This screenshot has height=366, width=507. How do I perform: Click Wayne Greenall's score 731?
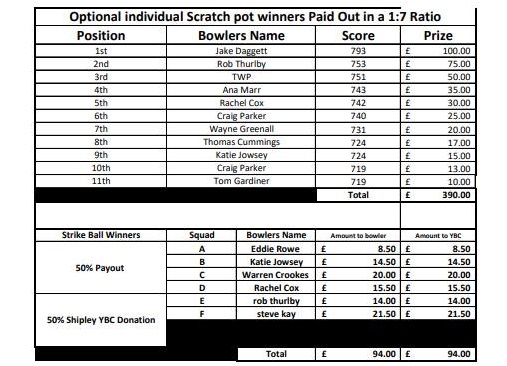[358, 129]
